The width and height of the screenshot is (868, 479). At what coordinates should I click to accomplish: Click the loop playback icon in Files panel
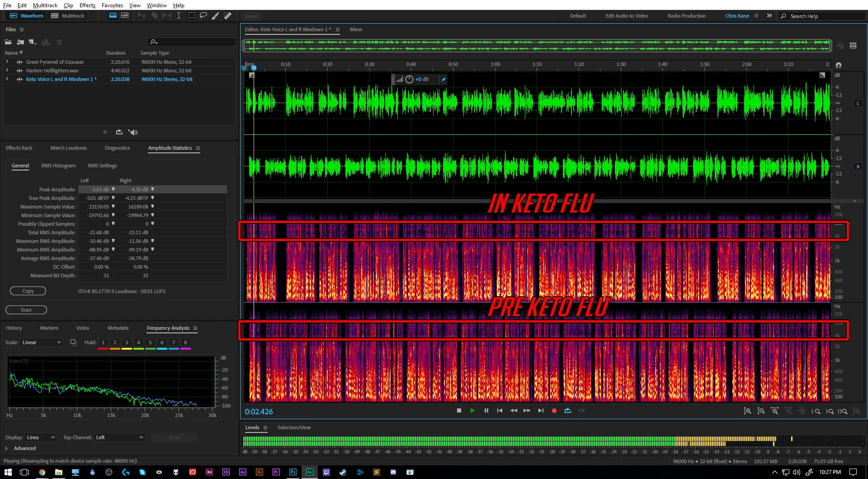119,132
